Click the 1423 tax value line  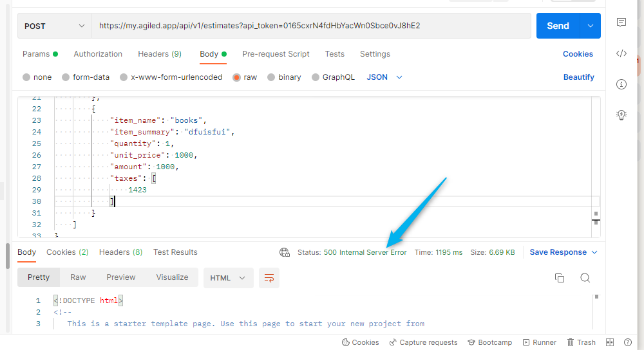click(137, 190)
